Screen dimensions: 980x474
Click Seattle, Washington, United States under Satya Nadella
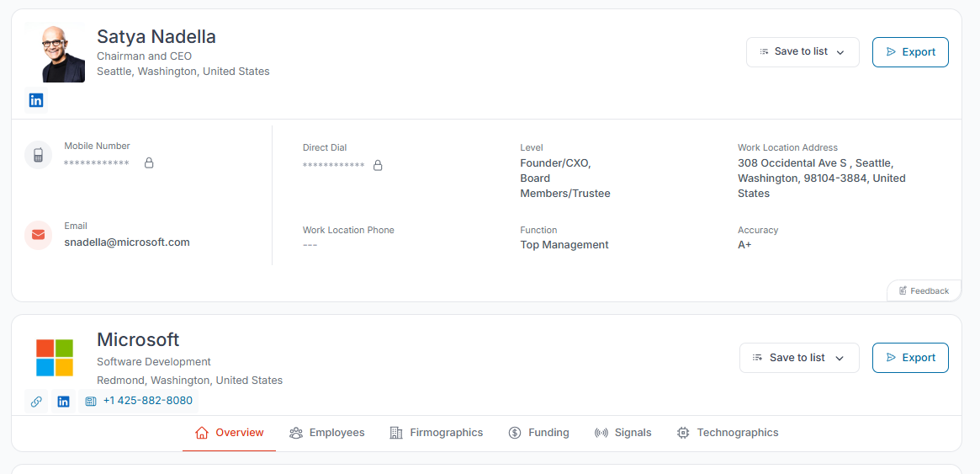183,72
